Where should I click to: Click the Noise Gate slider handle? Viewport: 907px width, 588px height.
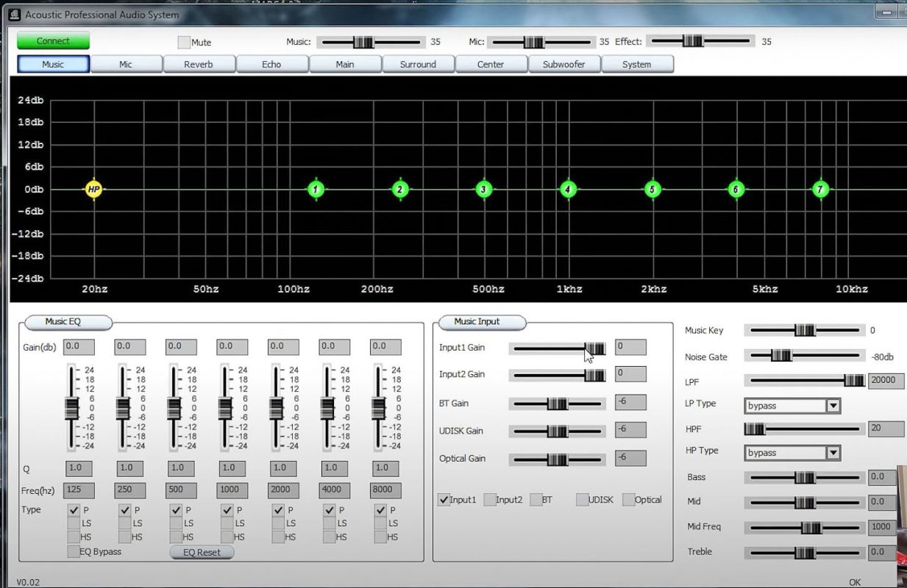(780, 356)
